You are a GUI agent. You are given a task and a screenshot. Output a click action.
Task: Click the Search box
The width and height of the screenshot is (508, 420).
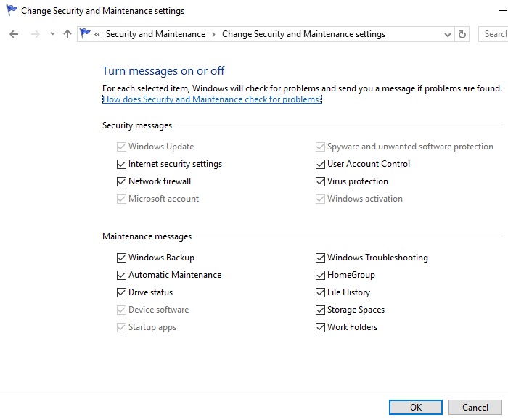494,34
